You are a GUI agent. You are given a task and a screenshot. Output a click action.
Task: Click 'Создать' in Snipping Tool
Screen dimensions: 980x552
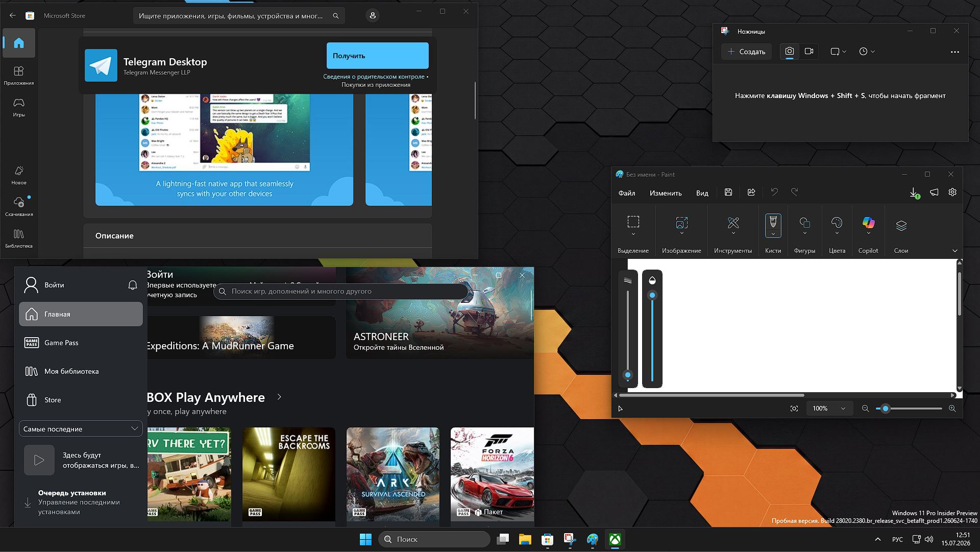746,52
